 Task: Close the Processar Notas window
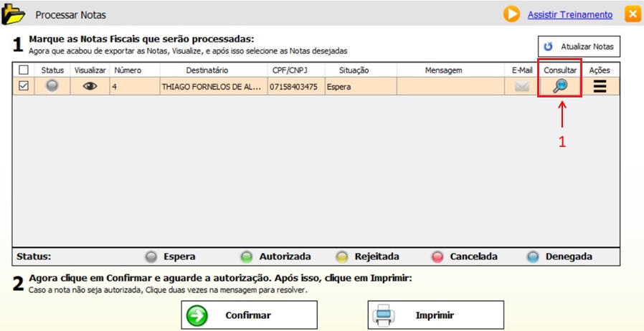(633, 14)
